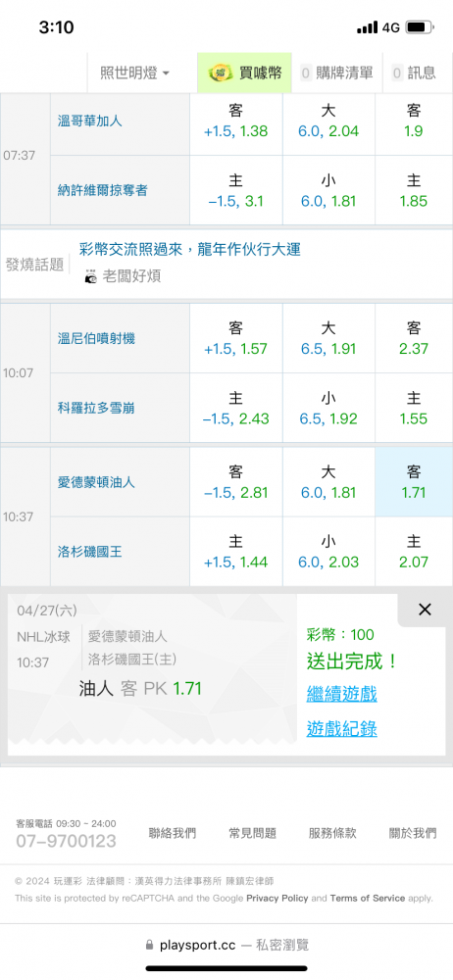The height and width of the screenshot is (980, 453).
Task: Close the bet confirmation slip
Action: 425,610
